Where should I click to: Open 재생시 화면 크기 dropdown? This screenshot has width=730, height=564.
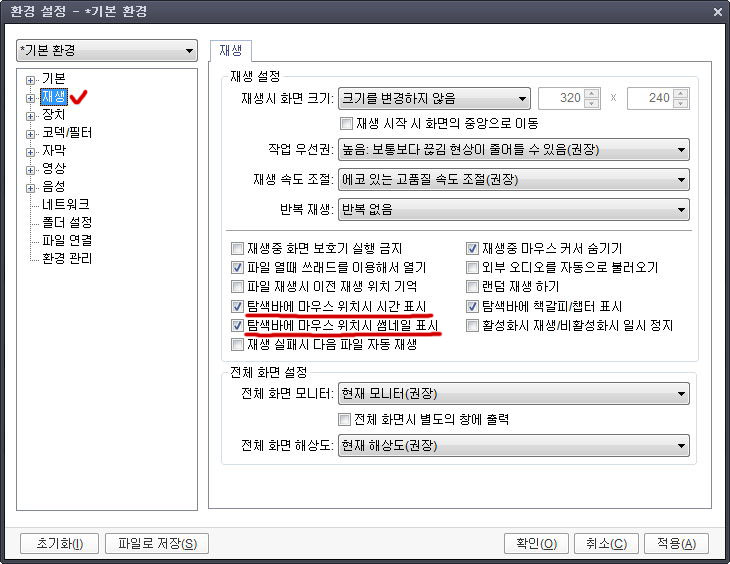click(434, 98)
